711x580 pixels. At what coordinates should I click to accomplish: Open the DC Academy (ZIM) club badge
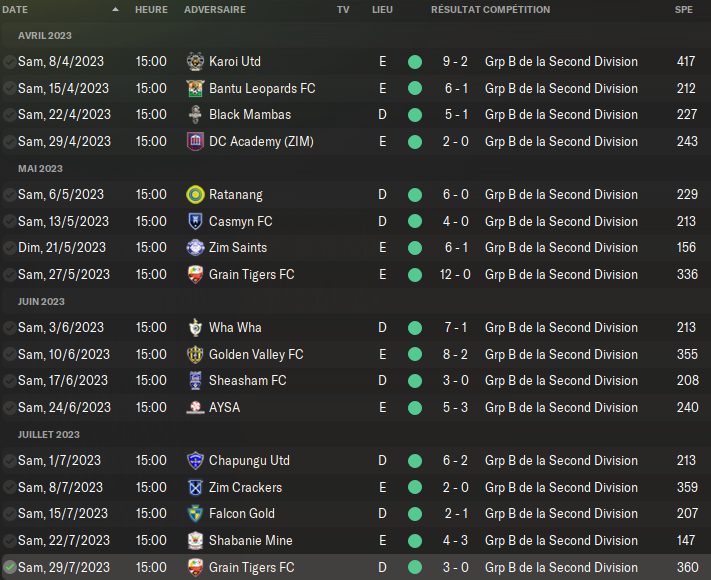195,141
